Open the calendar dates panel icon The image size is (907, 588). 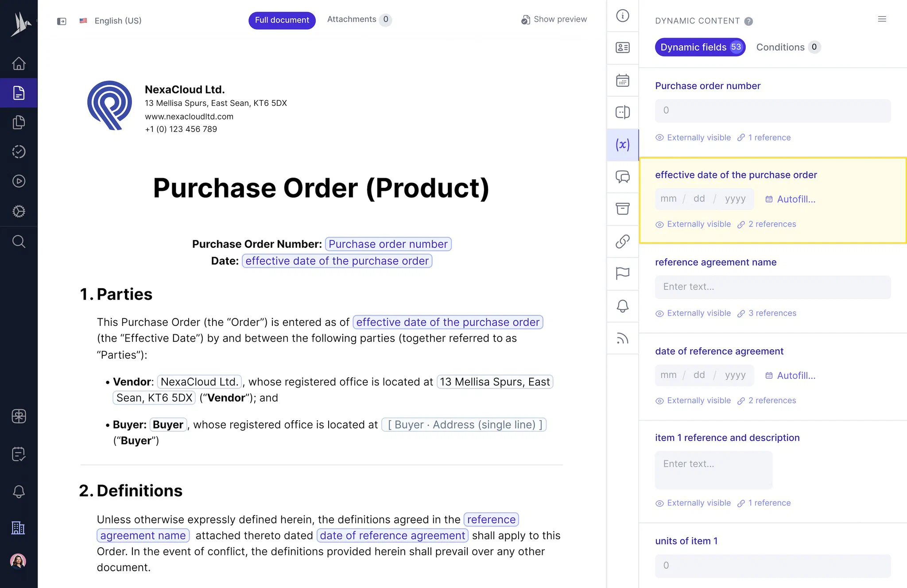pos(623,80)
